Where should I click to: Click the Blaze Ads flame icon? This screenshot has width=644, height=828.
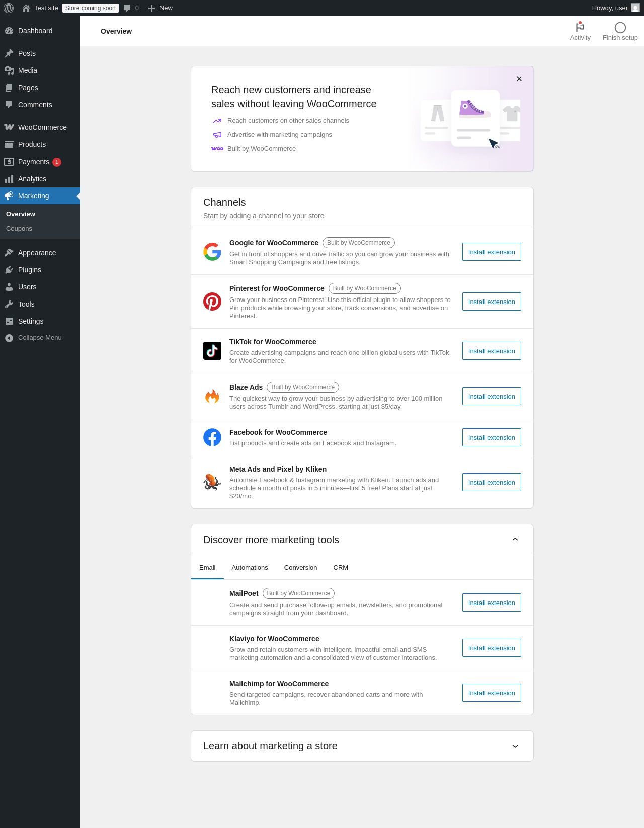pyautogui.click(x=212, y=397)
